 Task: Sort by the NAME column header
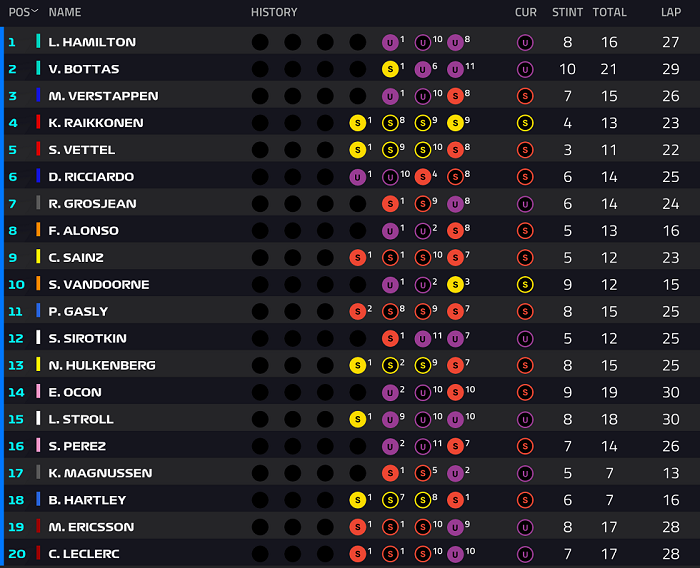[65, 12]
